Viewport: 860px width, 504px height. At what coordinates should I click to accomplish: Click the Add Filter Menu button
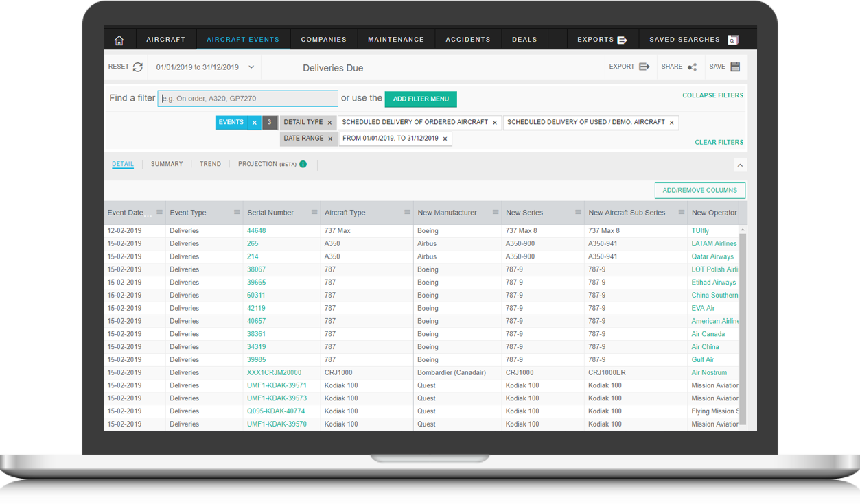pos(421,99)
